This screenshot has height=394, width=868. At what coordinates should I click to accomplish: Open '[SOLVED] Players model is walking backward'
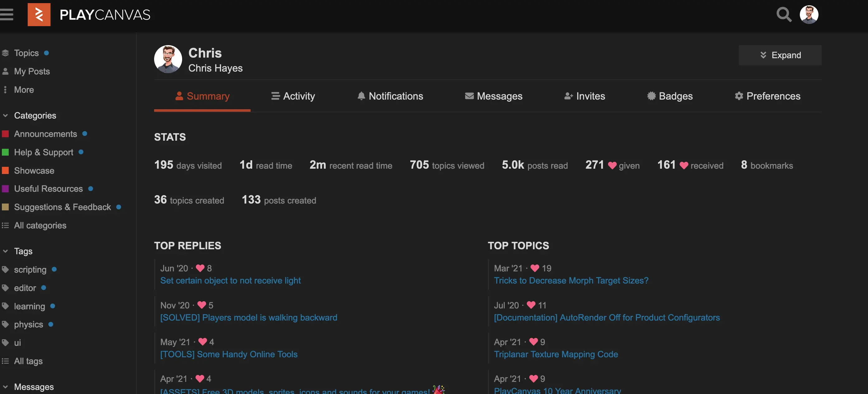point(249,317)
